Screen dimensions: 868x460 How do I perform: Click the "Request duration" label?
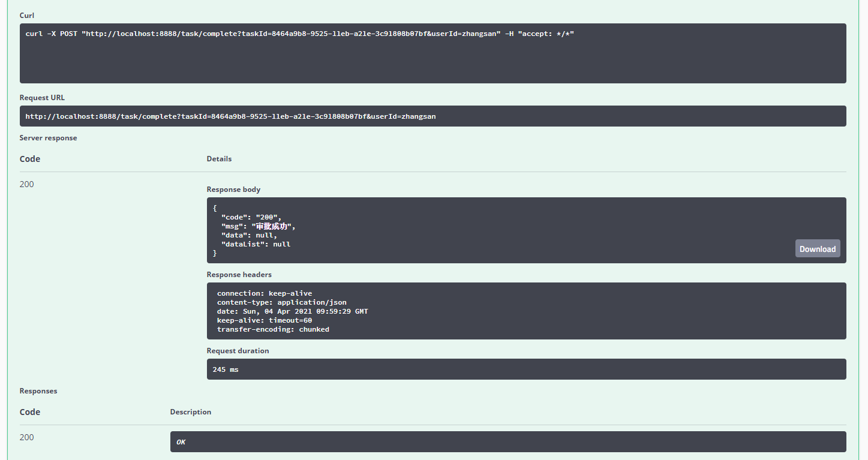(238, 351)
